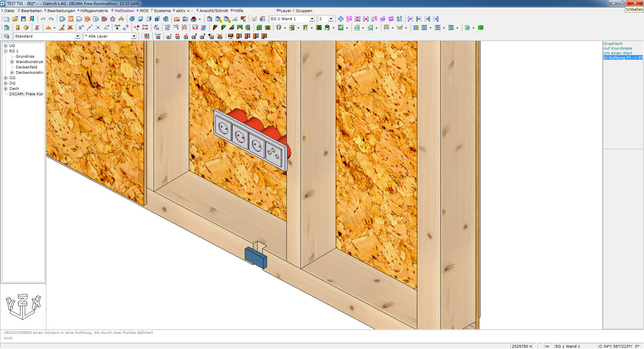The width and height of the screenshot is (644, 349).
Task: Click the blue plus icon beside layer number
Action: click(x=341, y=19)
